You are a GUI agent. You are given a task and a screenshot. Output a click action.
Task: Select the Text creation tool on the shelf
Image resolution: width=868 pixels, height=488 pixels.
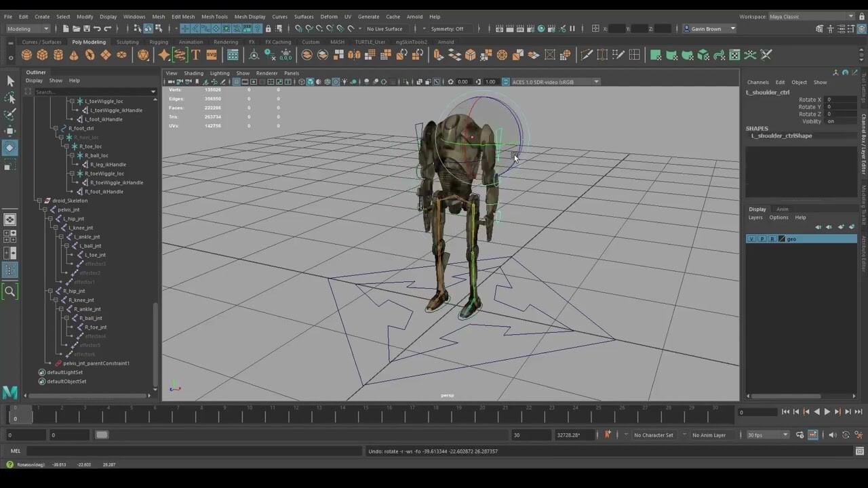click(x=196, y=54)
